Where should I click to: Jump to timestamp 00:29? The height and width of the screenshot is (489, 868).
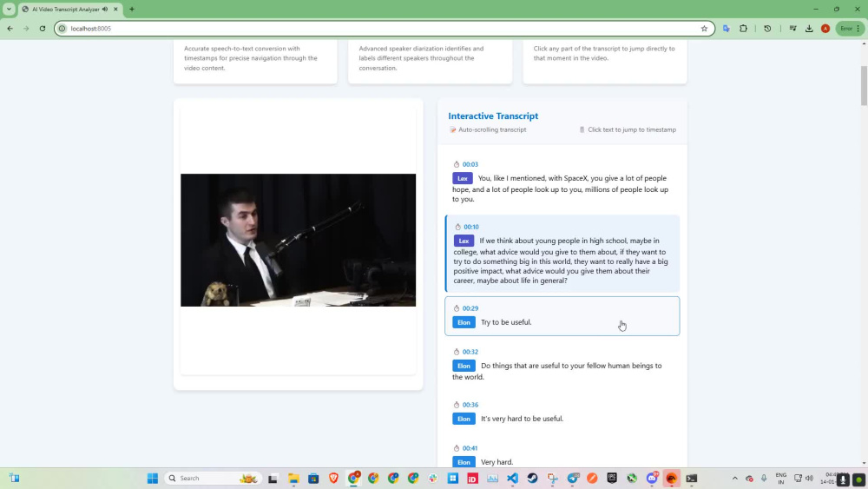click(470, 308)
